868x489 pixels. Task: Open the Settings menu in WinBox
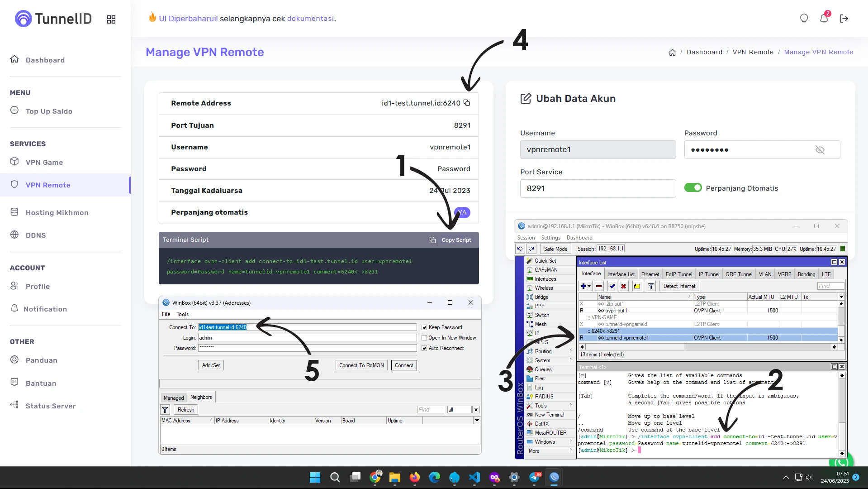coord(550,238)
